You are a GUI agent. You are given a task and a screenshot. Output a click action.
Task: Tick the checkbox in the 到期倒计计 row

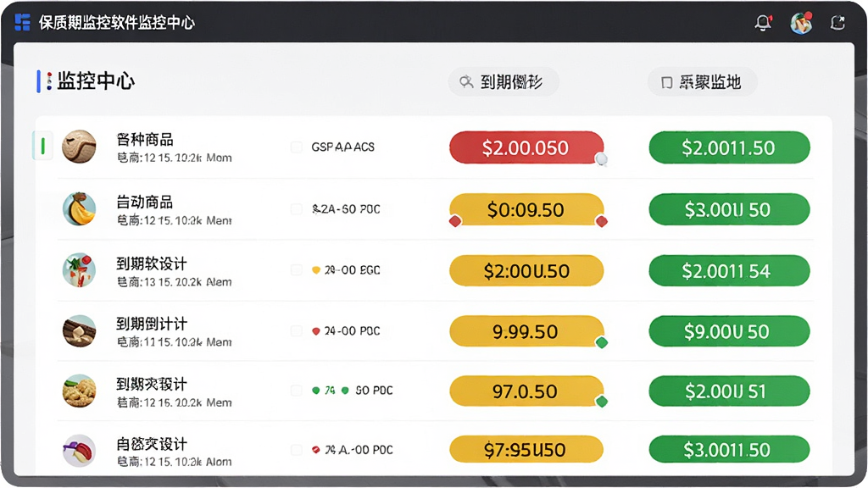click(x=297, y=330)
